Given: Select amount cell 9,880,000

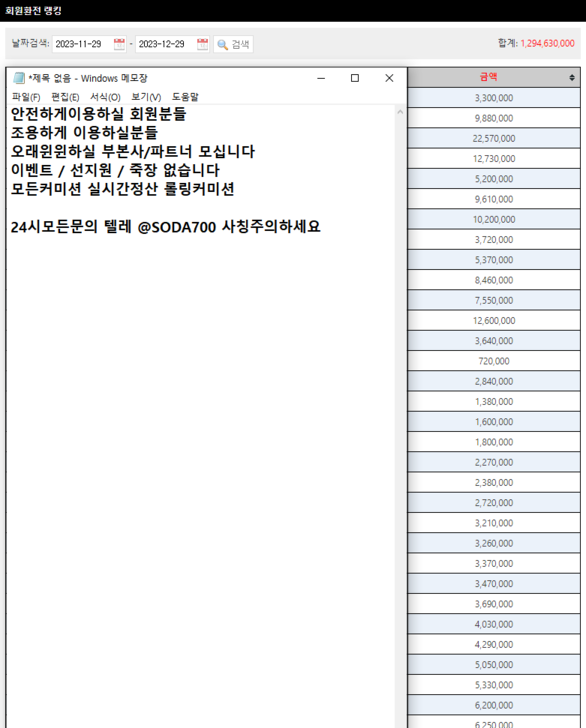Looking at the screenshot, I should 494,118.
